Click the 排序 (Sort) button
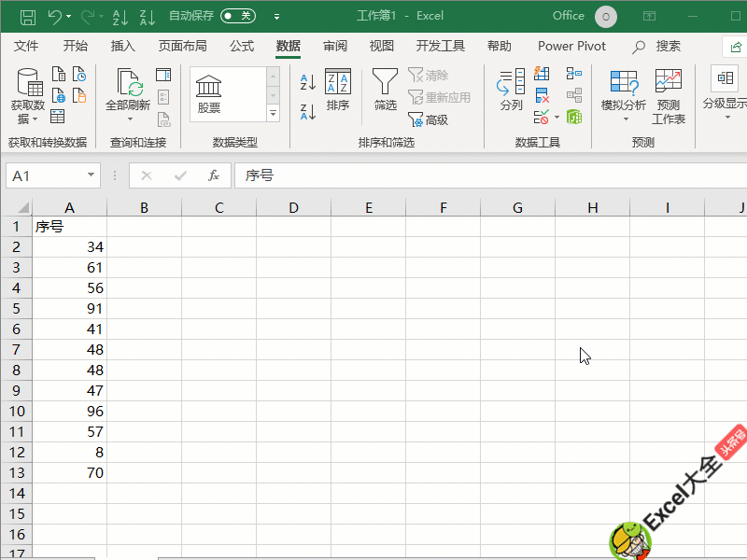This screenshot has height=560, width=747. click(x=338, y=90)
